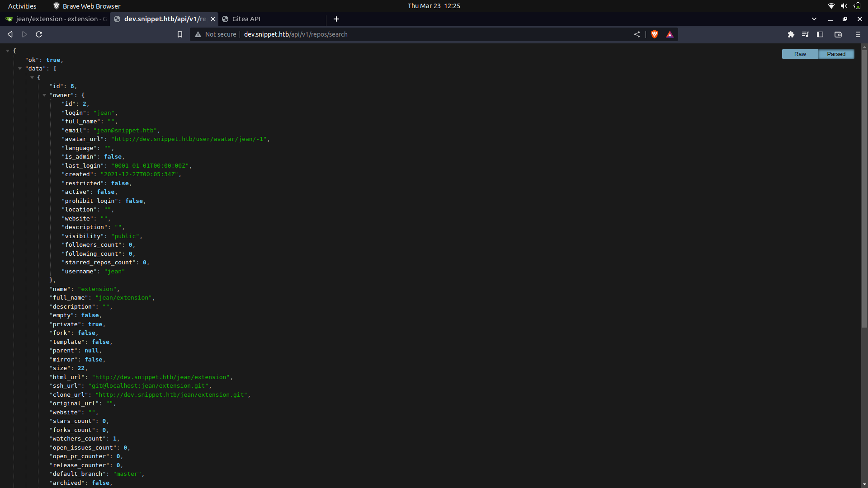Screen dimensions: 868x488
Task: Reload the page
Action: click(38, 34)
